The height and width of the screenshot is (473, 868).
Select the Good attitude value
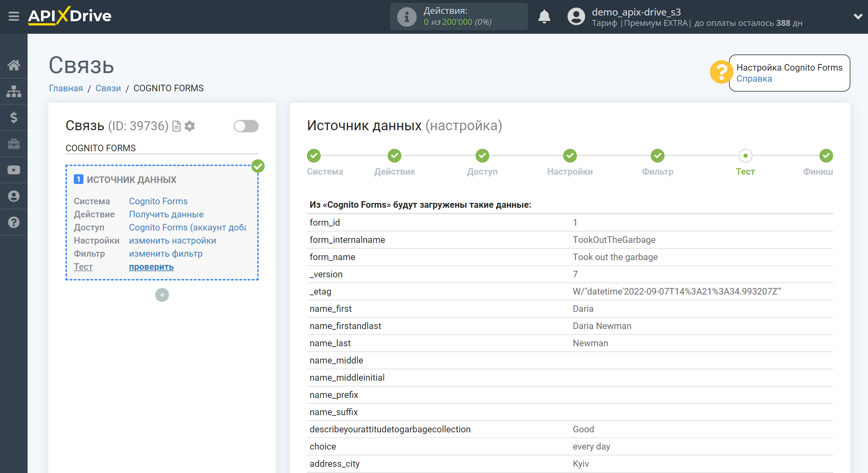click(583, 429)
